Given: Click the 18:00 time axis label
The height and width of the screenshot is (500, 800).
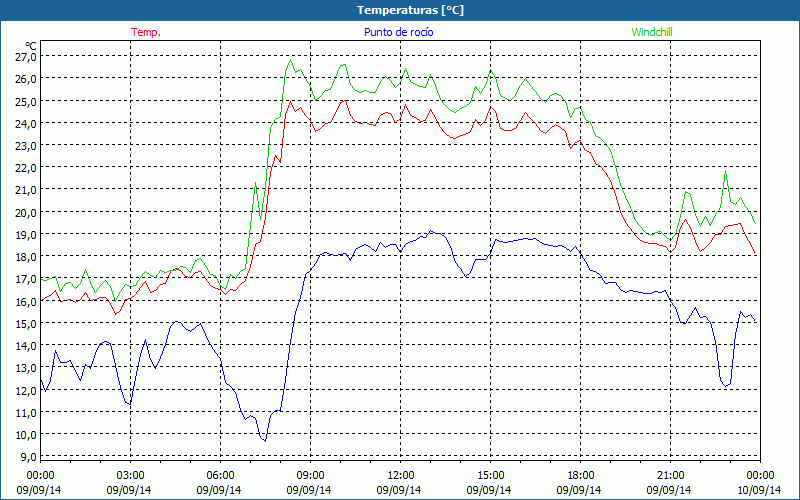Looking at the screenshot, I should point(581,476).
